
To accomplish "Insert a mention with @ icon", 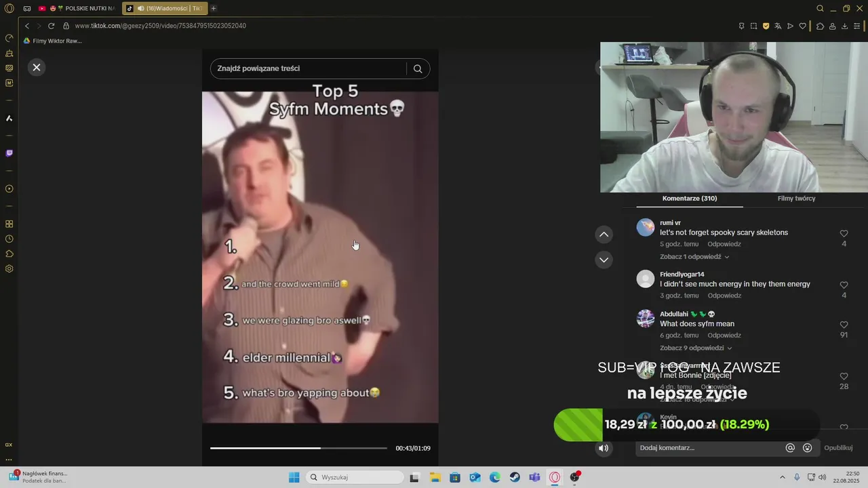I will pyautogui.click(x=790, y=448).
